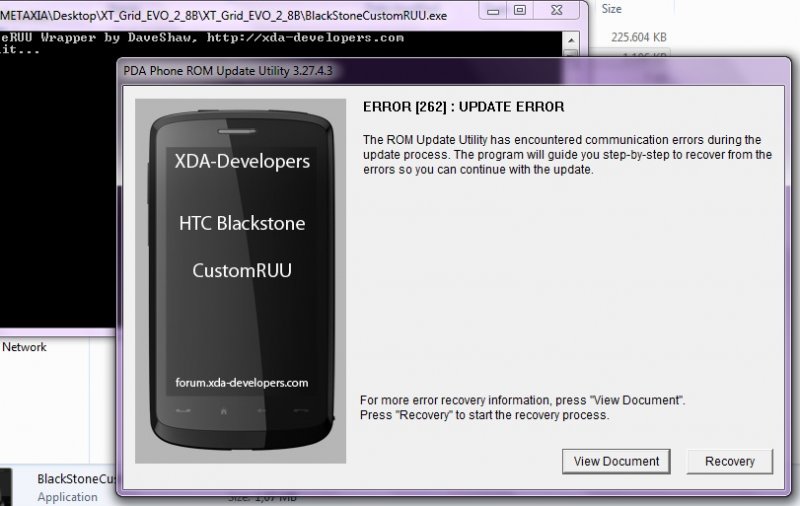
Task: Click the eRUU Wrapper by DaveShaw console line
Action: (x=203, y=38)
